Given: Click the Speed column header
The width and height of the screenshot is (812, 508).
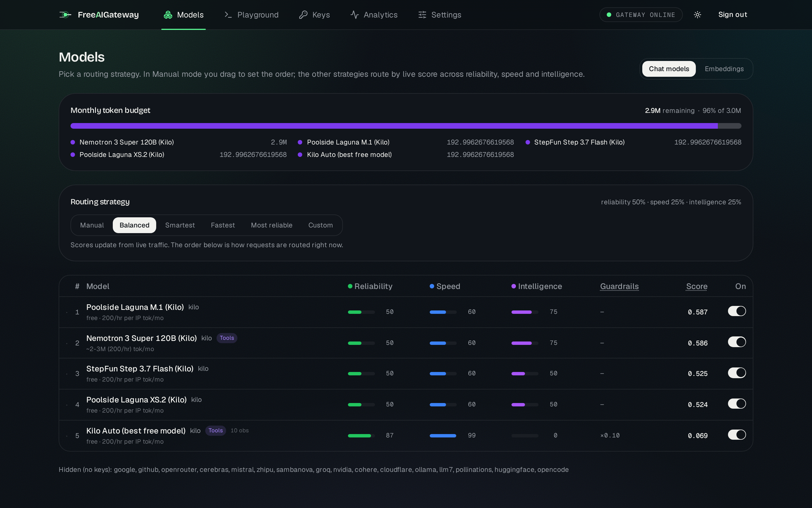Looking at the screenshot, I should click(445, 286).
